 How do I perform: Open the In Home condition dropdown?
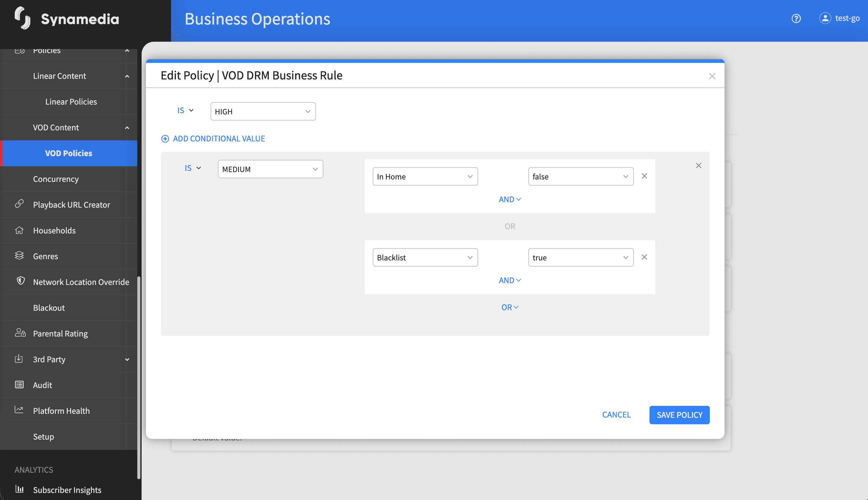tap(425, 176)
